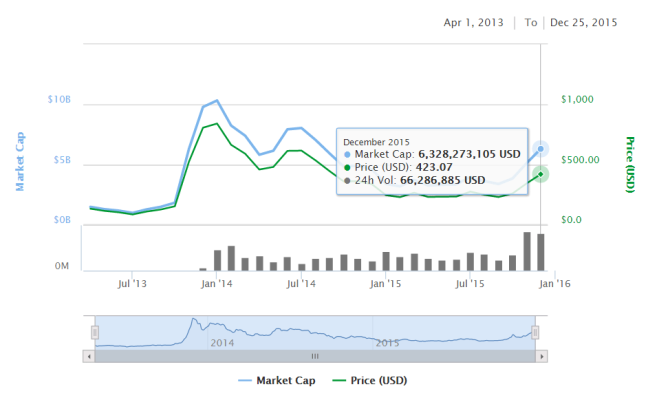Click the Price (USD) axis title
Screen dimensions: 659x400
tap(630, 165)
